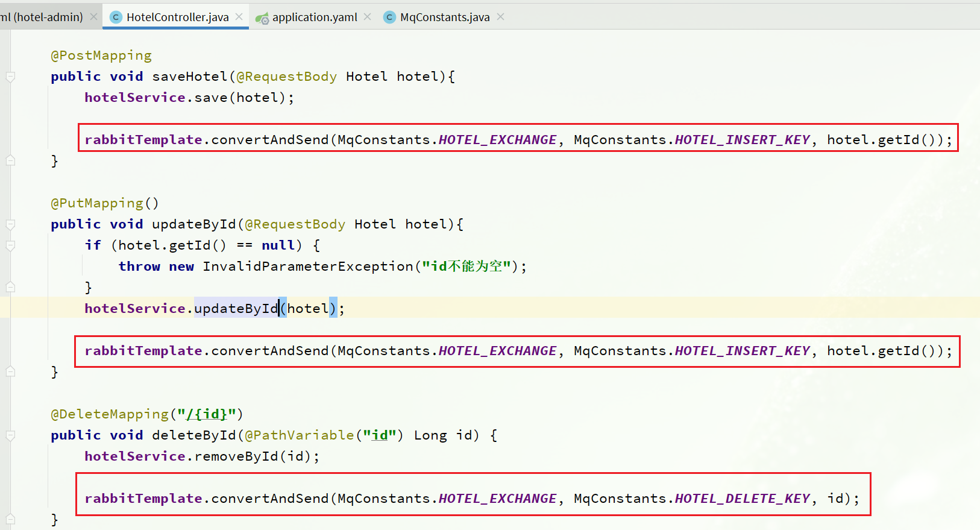
Task: Click the "id" string inside @PathVariable
Action: pos(380,435)
